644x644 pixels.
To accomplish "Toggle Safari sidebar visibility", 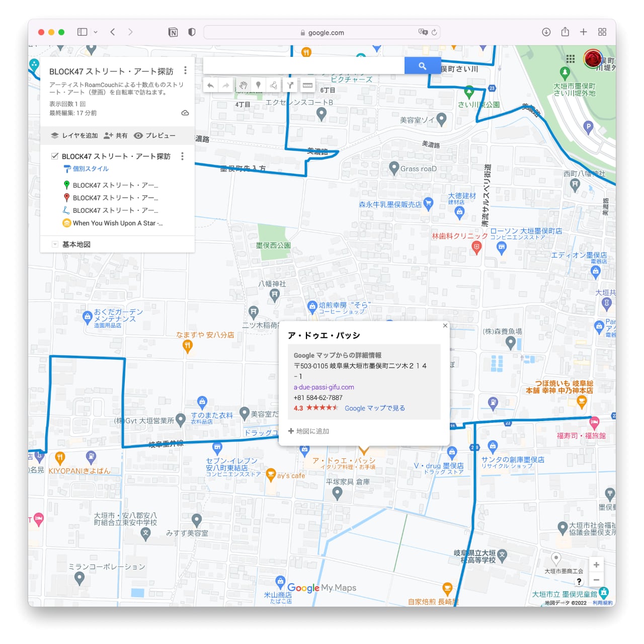I will pyautogui.click(x=82, y=32).
